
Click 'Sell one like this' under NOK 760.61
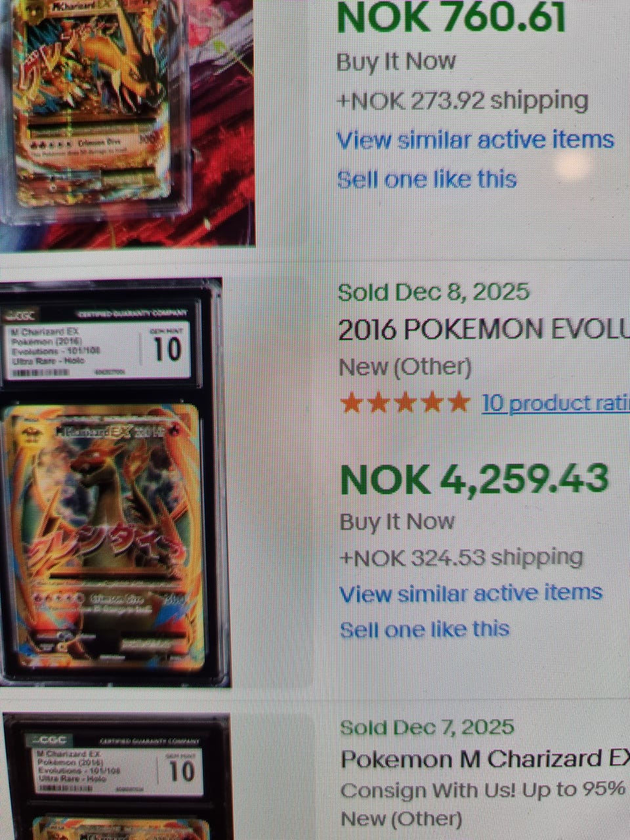[427, 179]
